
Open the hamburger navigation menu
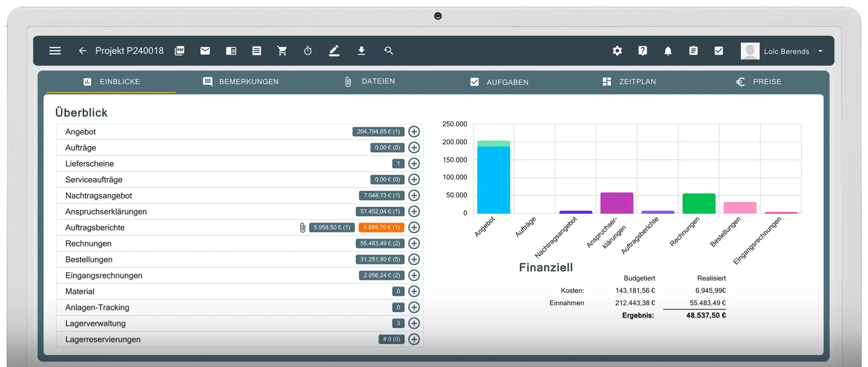tap(55, 51)
